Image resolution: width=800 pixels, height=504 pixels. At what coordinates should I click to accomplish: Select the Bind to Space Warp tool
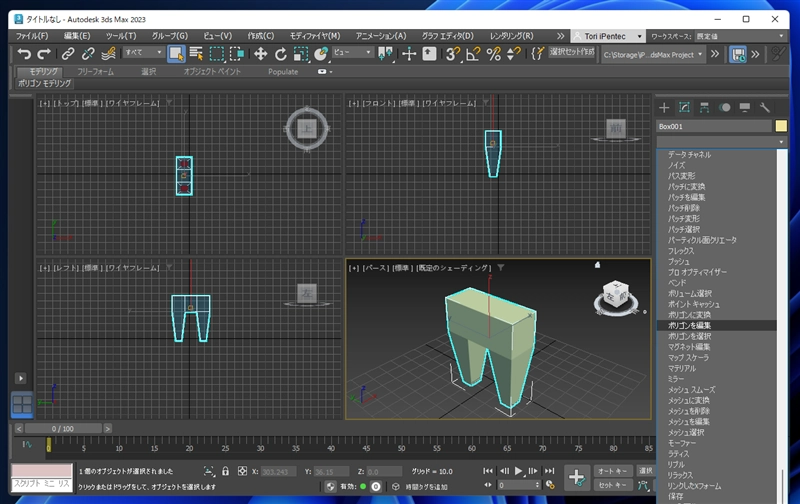pyautogui.click(x=108, y=54)
